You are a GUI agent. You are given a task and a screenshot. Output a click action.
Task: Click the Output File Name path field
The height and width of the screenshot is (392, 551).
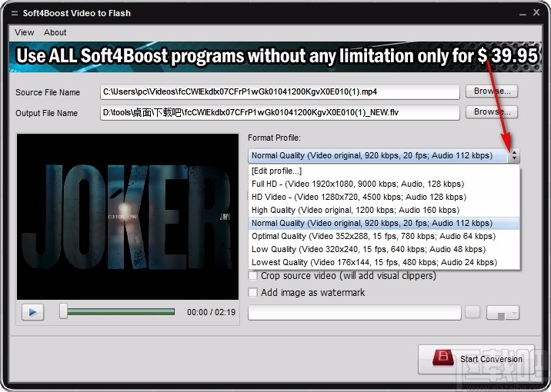[279, 113]
